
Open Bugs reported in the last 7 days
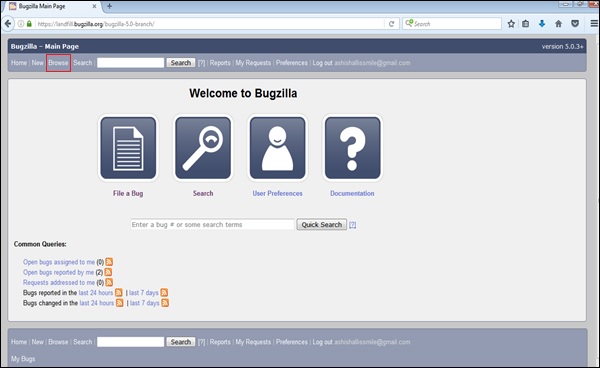pos(143,293)
